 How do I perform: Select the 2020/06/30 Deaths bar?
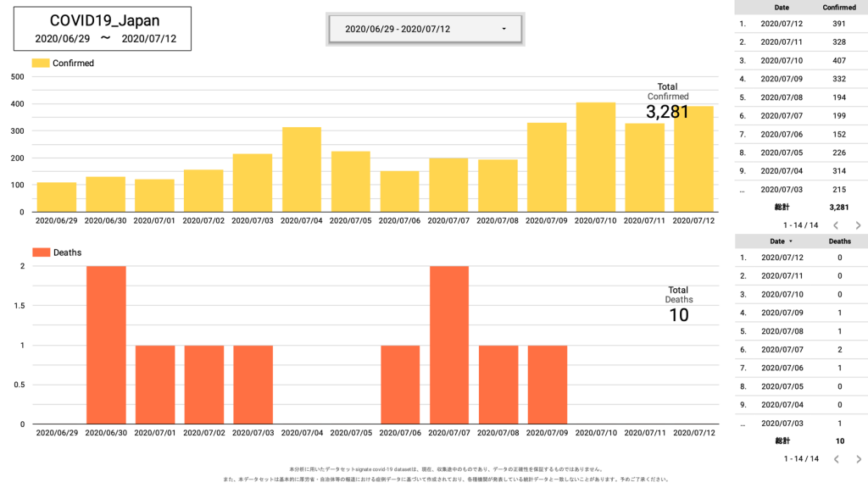[106, 345]
